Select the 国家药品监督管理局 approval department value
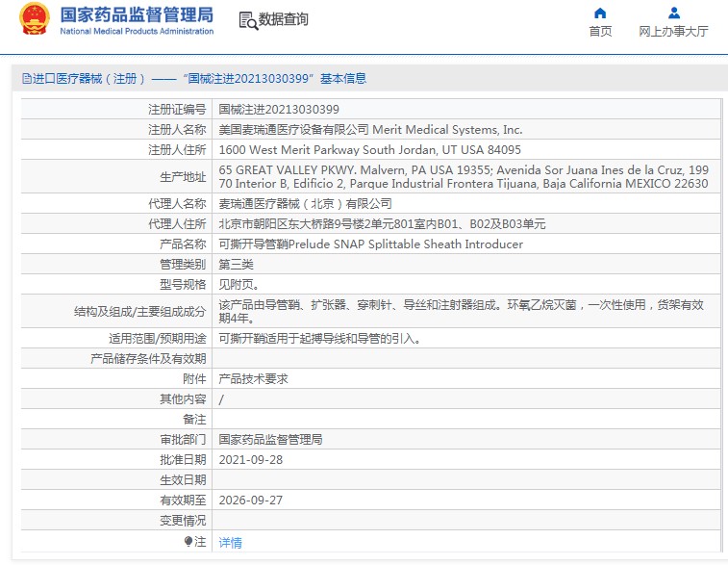 [x=270, y=439]
